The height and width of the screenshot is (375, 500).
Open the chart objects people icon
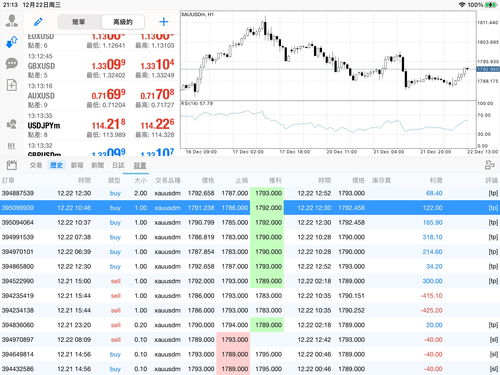click(12, 125)
